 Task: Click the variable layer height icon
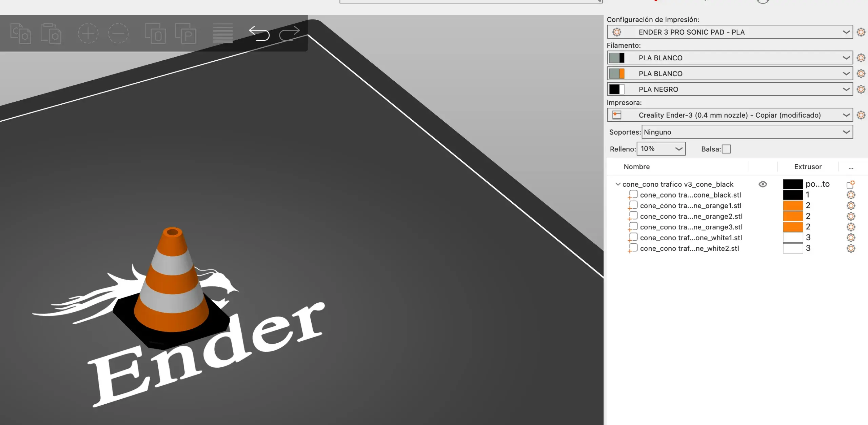pos(223,34)
